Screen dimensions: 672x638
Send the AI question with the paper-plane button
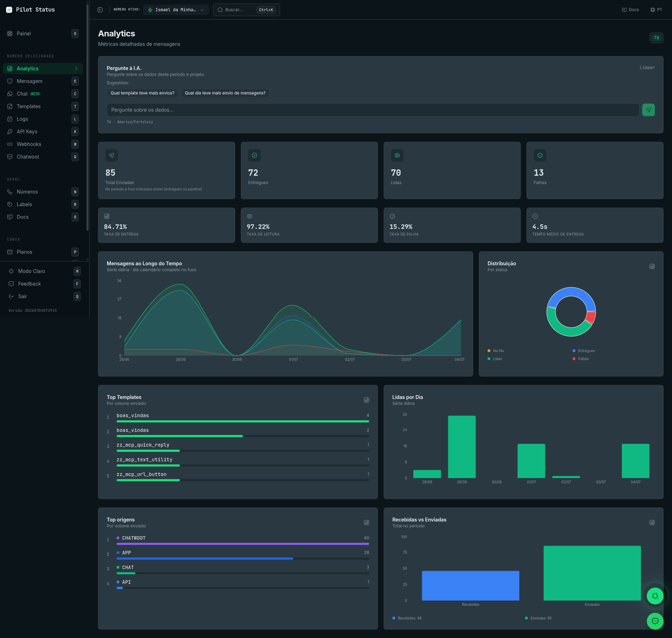tap(648, 110)
